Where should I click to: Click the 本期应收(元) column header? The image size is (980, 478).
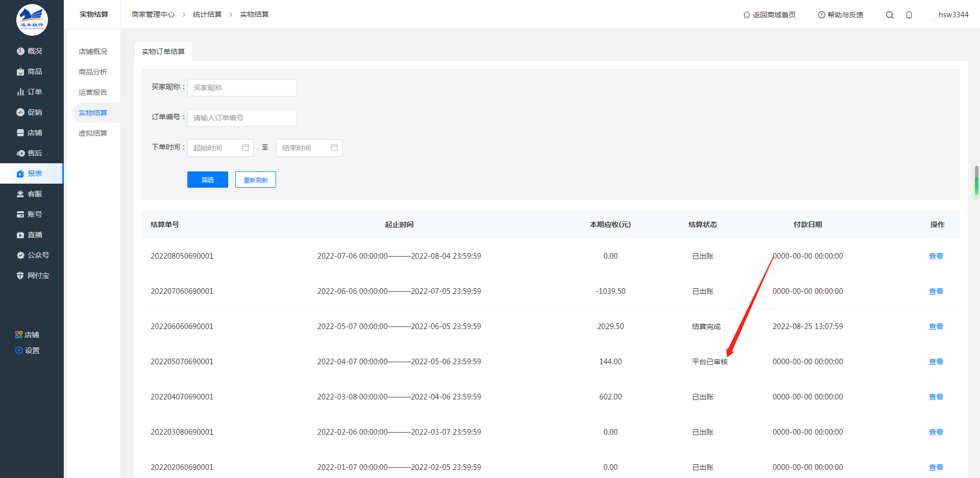tap(610, 224)
